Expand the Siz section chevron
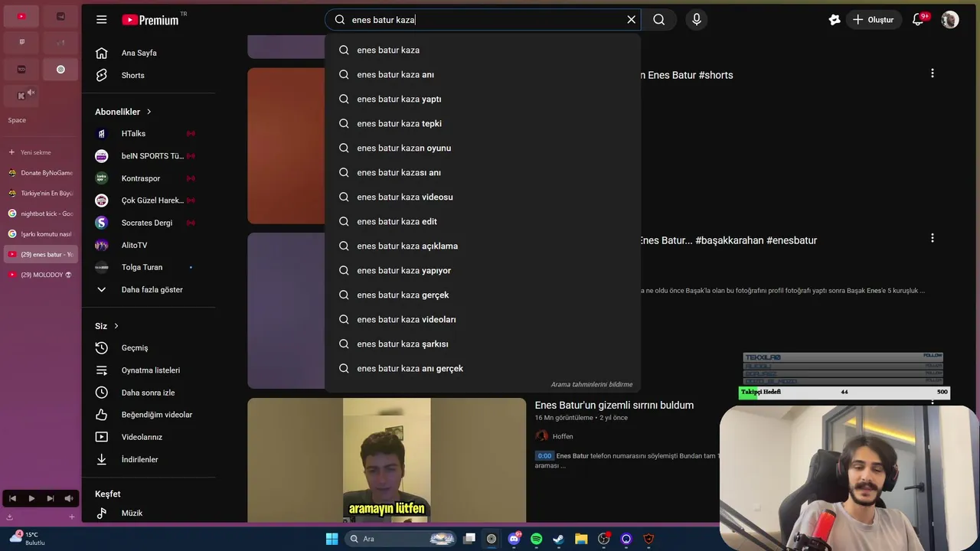The height and width of the screenshot is (551, 980). [x=116, y=326]
